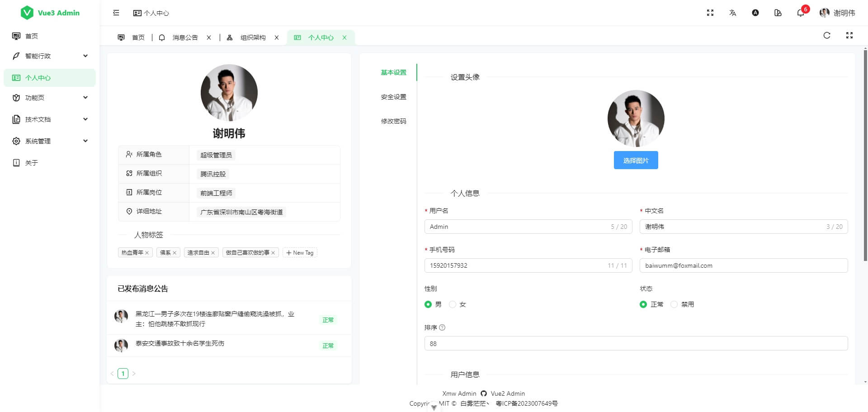Collapse the sidebar with the menu fold icon

pyautogui.click(x=116, y=13)
